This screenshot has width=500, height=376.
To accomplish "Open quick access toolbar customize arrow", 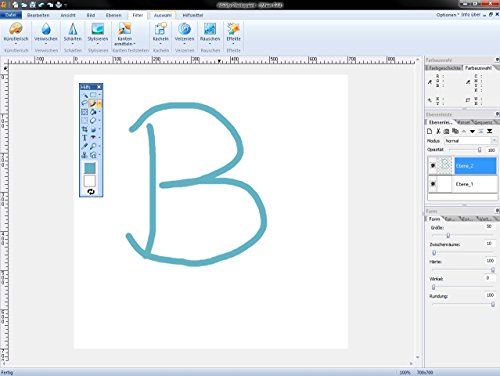I will (66, 5).
